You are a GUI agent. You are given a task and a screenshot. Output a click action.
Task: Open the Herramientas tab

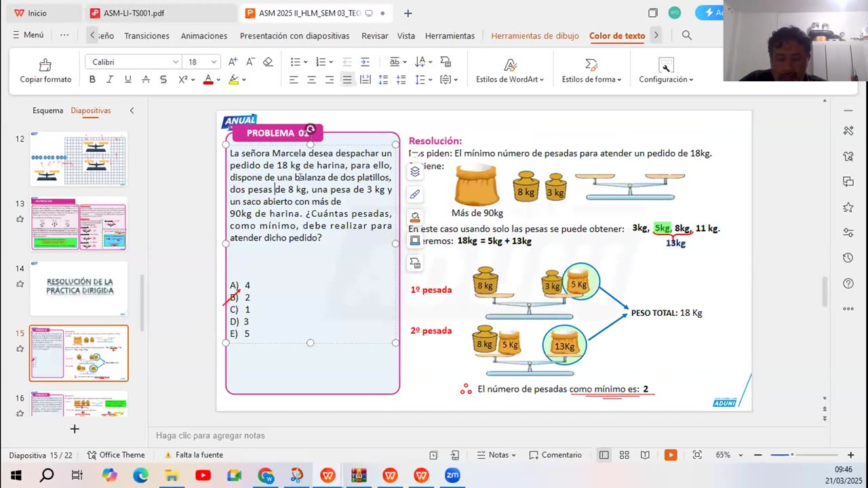tap(450, 36)
